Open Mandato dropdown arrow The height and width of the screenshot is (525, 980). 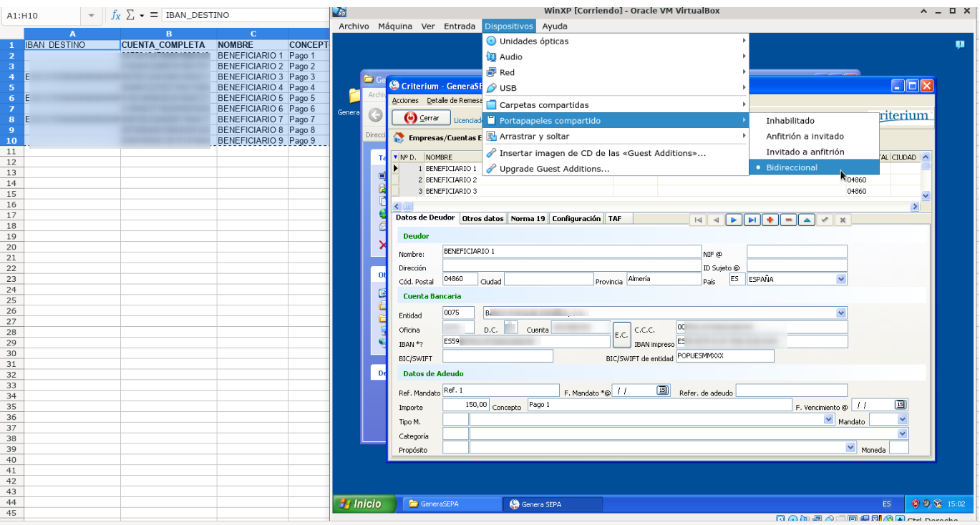pyautogui.click(x=902, y=420)
